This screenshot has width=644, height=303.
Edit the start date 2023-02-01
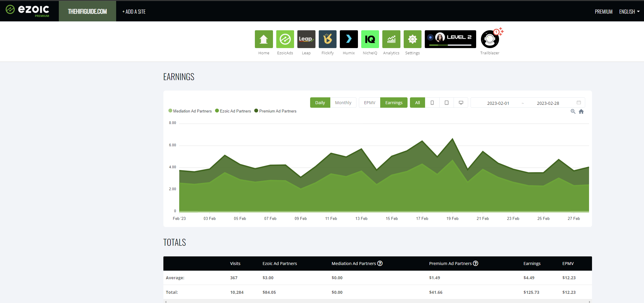[x=498, y=103]
